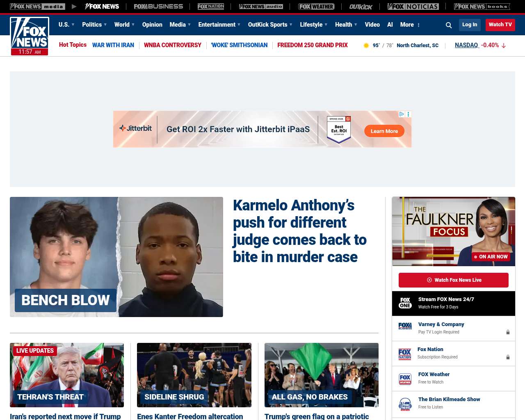This screenshot has width=525, height=420.
Task: Click the Hot Topics label
Action: (x=73, y=45)
